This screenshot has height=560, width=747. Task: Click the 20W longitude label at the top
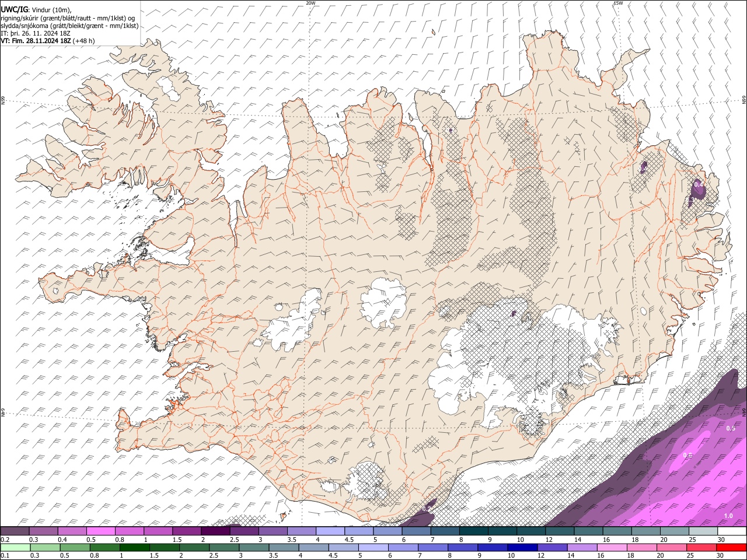click(x=310, y=3)
